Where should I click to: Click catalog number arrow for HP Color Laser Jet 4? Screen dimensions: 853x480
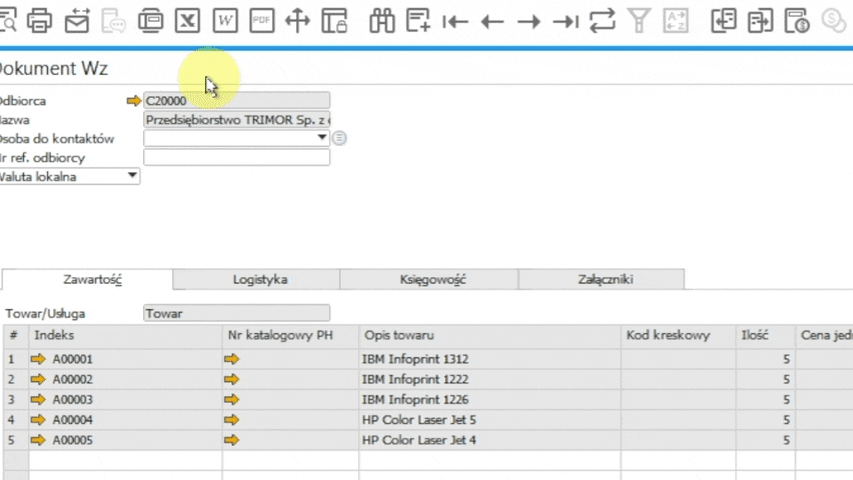[x=232, y=440]
